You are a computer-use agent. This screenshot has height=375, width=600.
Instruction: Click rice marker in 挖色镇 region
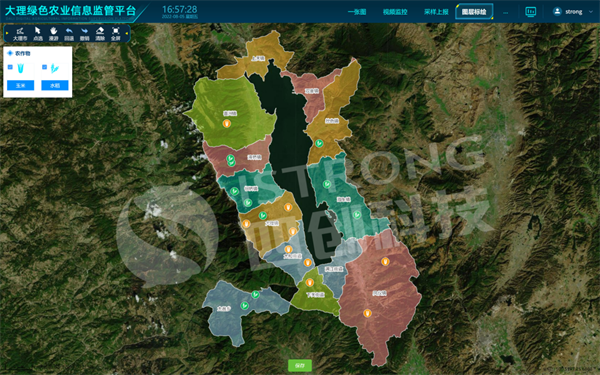(x=319, y=143)
